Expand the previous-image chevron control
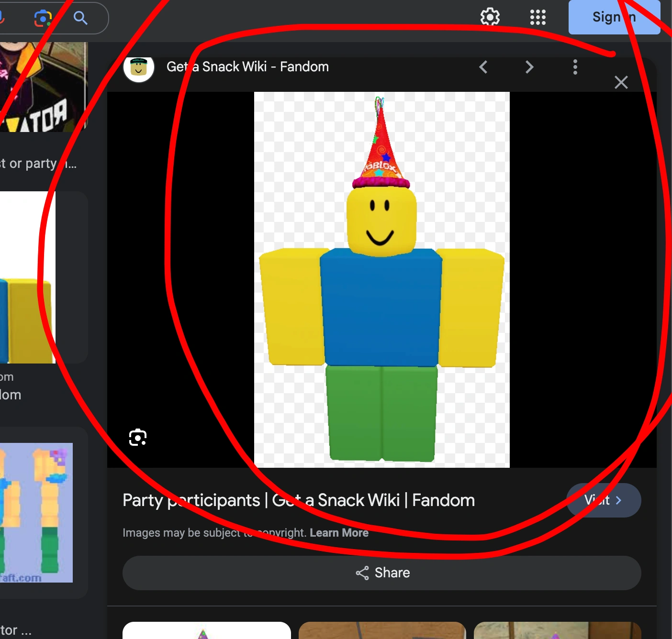672x639 pixels. point(483,67)
